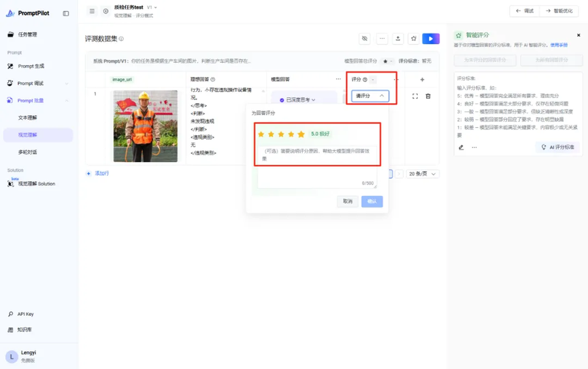Image resolution: width=588 pixels, height=369 pixels.
Task: Delete row 1 with trash icon
Action: tap(428, 97)
